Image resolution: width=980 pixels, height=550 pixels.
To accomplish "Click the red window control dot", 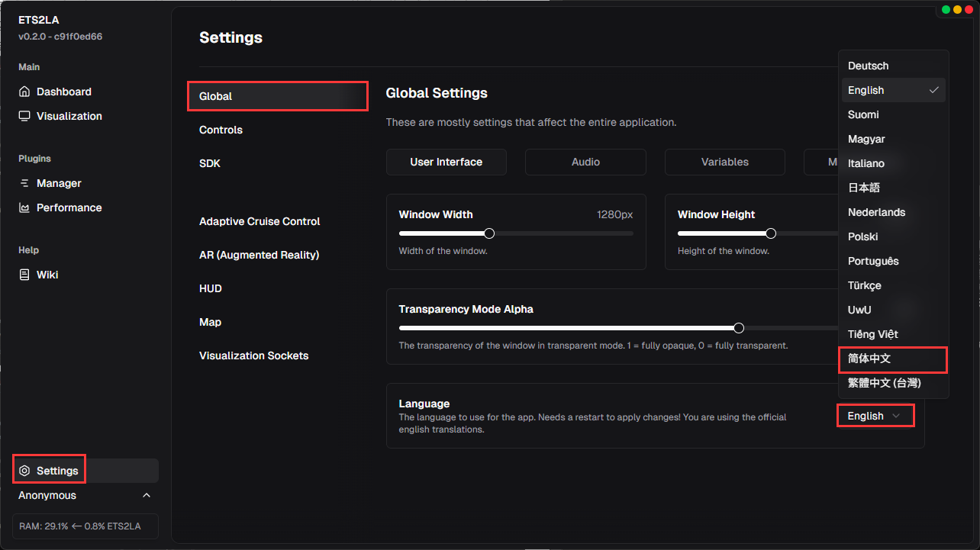I will 969,10.
